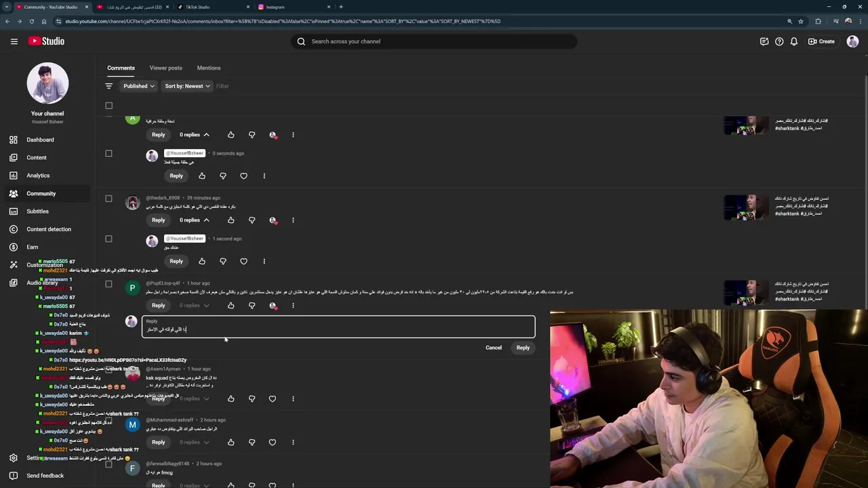
Task: Open more options for 1 second ago reply
Action: pyautogui.click(x=264, y=261)
